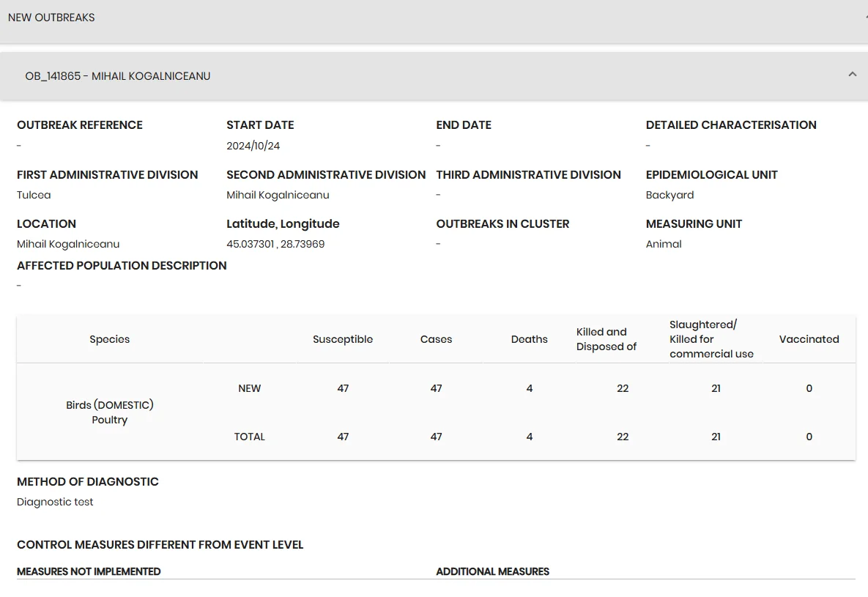Click the Slaughtered/Killed for commercial use header
This screenshot has height=597, width=868.
pos(711,339)
